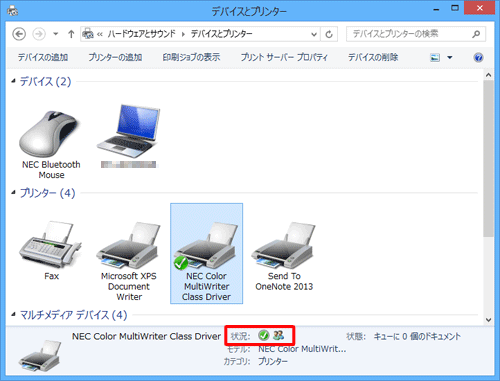The height and width of the screenshot is (381, 500).
Task: Click the breadcrumb double-chevron overflow
Action: (100, 34)
